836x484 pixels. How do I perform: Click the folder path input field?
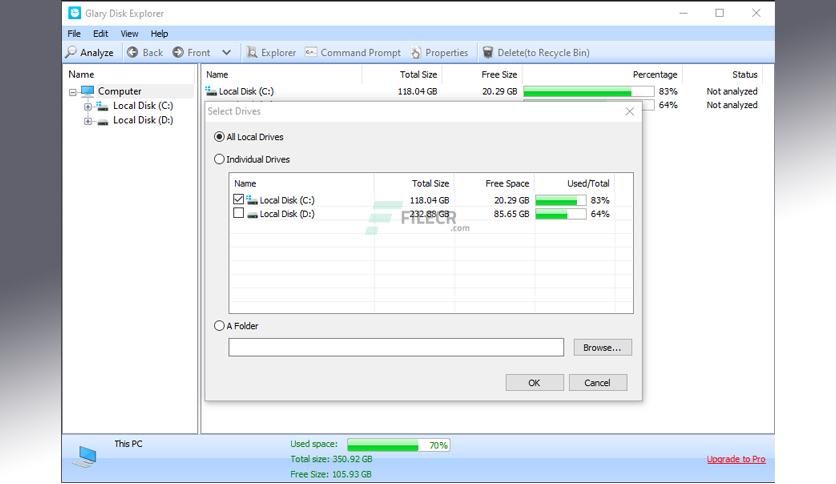point(396,348)
